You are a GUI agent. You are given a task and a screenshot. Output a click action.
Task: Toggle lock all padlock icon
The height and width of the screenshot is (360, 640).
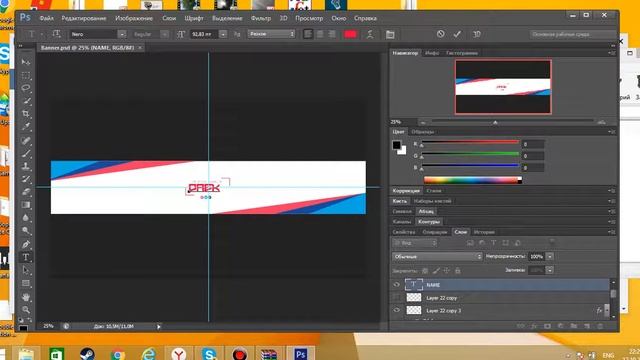coord(458,271)
